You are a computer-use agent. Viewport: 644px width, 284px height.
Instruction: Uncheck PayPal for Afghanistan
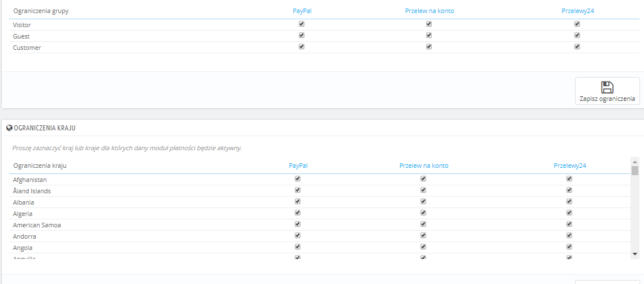coord(298,179)
